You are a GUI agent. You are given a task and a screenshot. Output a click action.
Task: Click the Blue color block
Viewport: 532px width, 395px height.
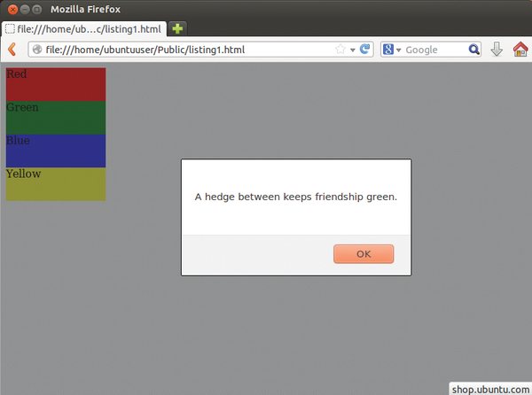tap(56, 151)
